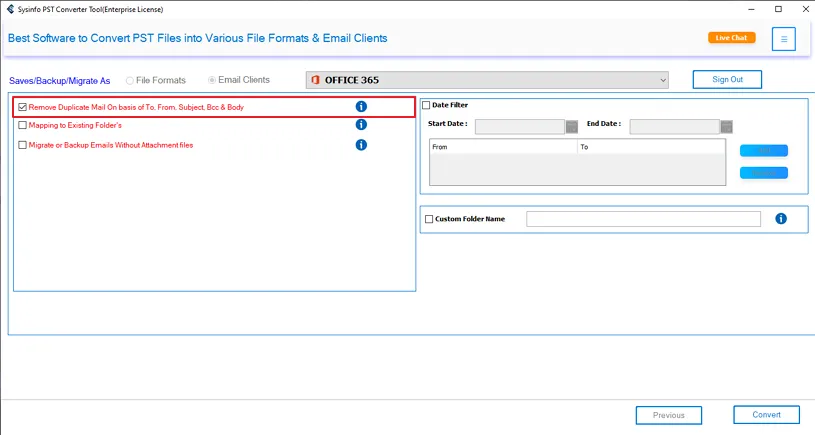The height and width of the screenshot is (435, 815).
Task: Close the PST Converter window
Action: tap(806, 9)
